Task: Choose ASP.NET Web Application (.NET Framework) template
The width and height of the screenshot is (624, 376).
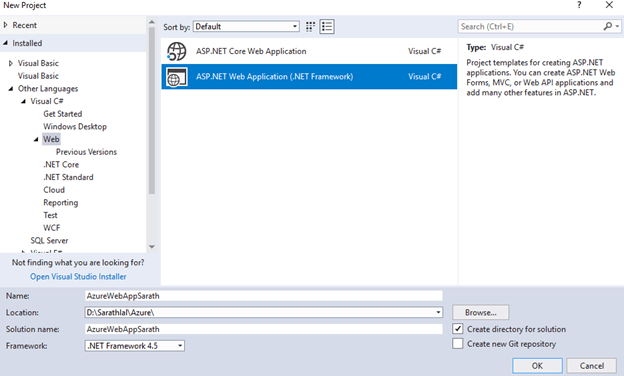Action: (309, 77)
